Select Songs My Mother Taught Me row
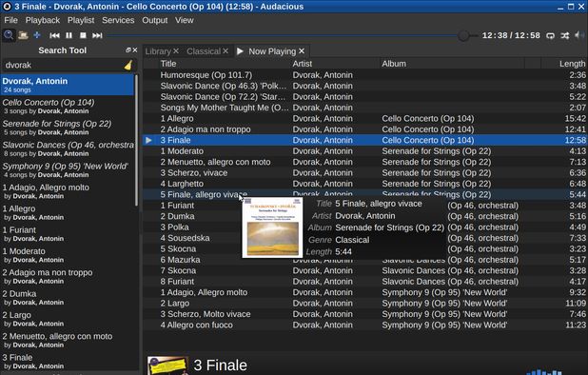This screenshot has width=588, height=375. pyautogui.click(x=365, y=108)
